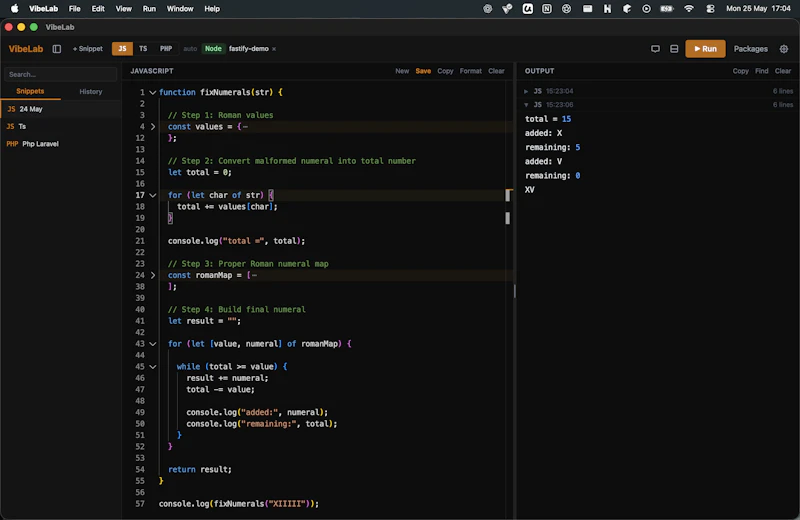The width and height of the screenshot is (800, 520).
Task: Open the Notion menu bar icon
Action: pos(547,9)
